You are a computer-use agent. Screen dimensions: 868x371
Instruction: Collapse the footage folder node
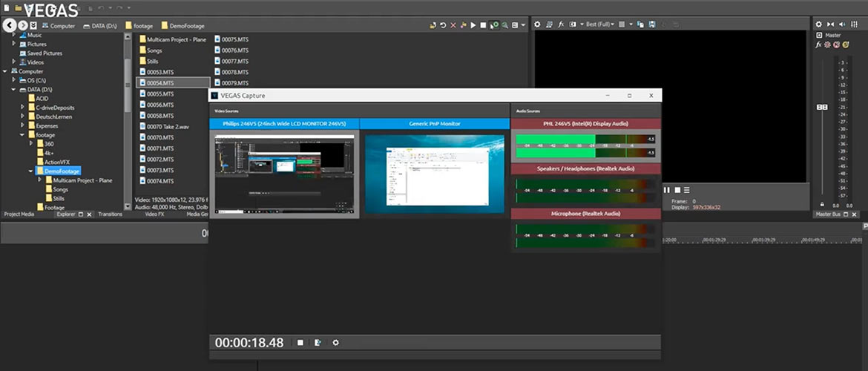tap(23, 134)
